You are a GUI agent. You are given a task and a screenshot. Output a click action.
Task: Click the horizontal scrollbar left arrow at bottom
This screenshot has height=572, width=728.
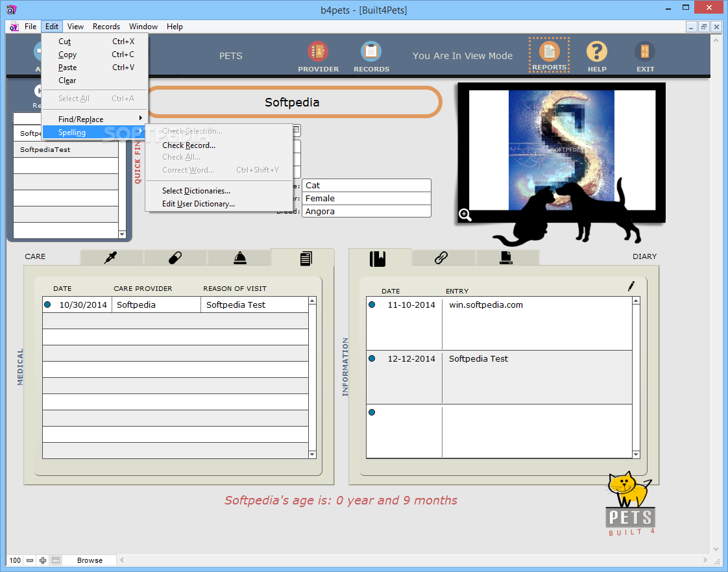coord(122,560)
